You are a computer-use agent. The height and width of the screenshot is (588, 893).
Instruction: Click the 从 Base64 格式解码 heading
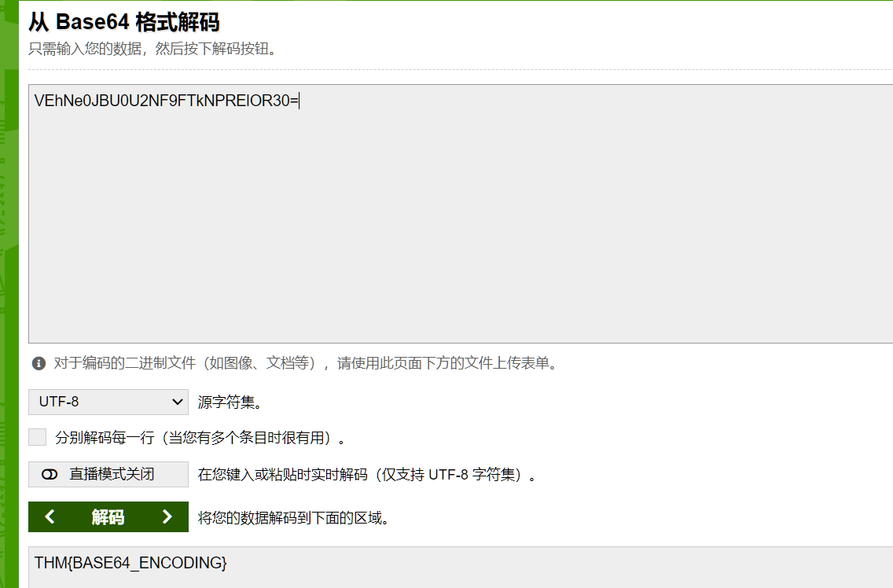pos(124,21)
